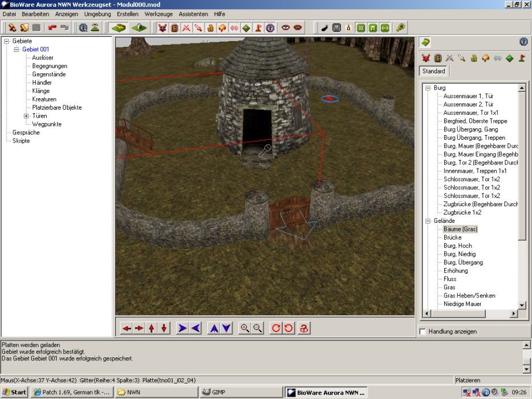The width and height of the screenshot is (532, 399).
Task: Select the sword item icon in right palette
Action: [462, 58]
